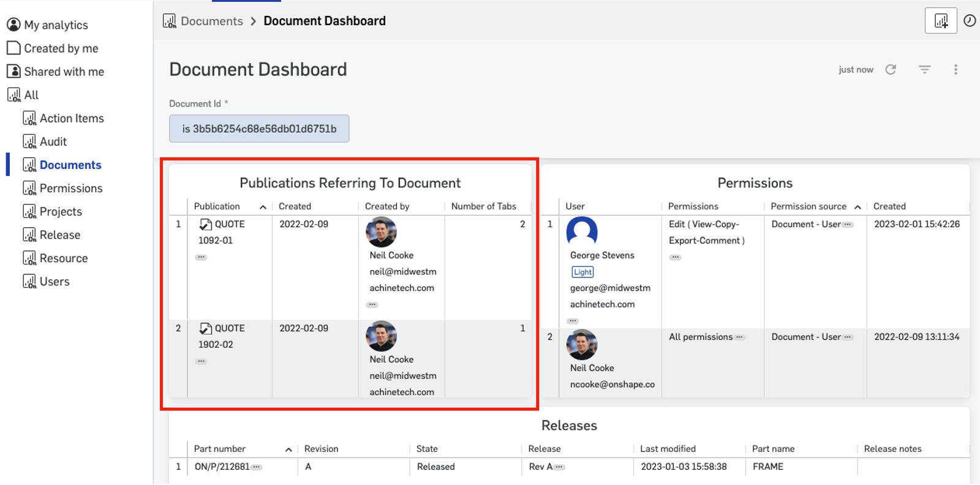Open the Permissions dashboard in sidebar
The height and width of the screenshot is (485, 980).
point(70,188)
